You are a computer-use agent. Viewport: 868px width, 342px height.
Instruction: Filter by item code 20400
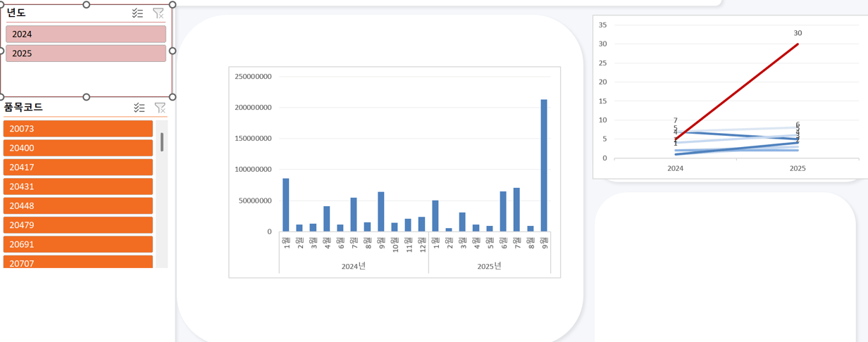[78, 148]
